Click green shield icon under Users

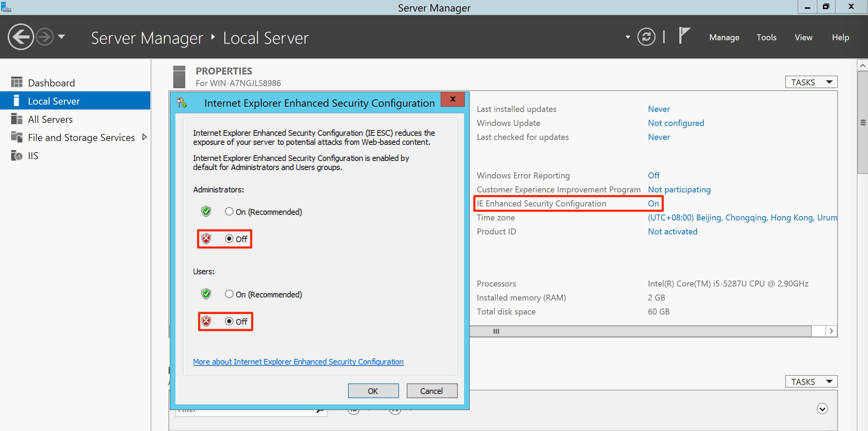[x=206, y=294]
